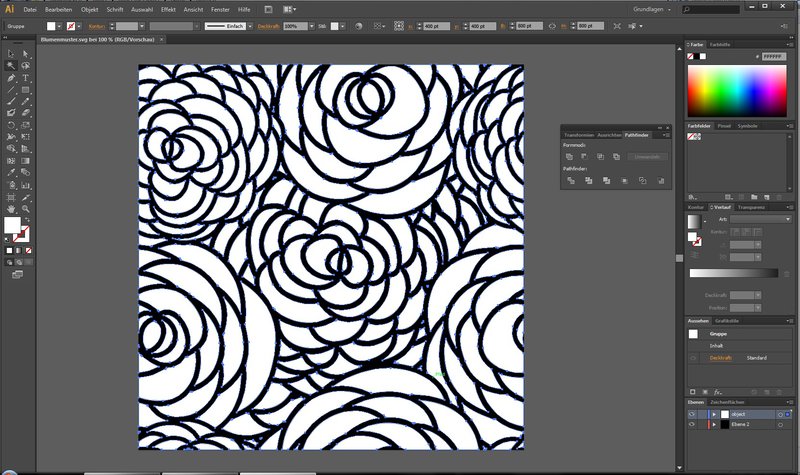Swap fill and stroke arrows in toolbox
Viewport: 800px width, 475px height.
(28, 220)
